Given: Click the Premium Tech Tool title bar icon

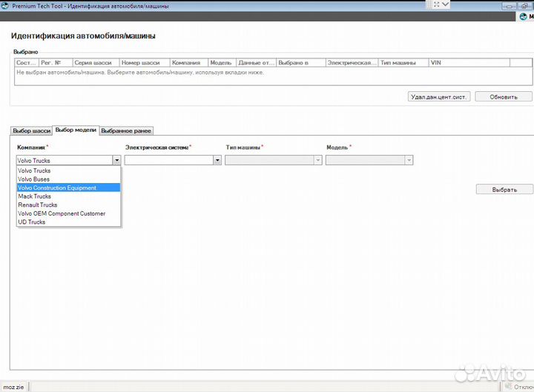Looking at the screenshot, I should [4, 5].
